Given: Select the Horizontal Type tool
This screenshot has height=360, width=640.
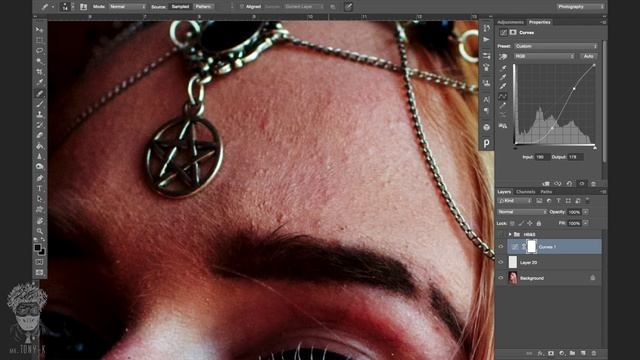Looking at the screenshot, I should (x=39, y=188).
